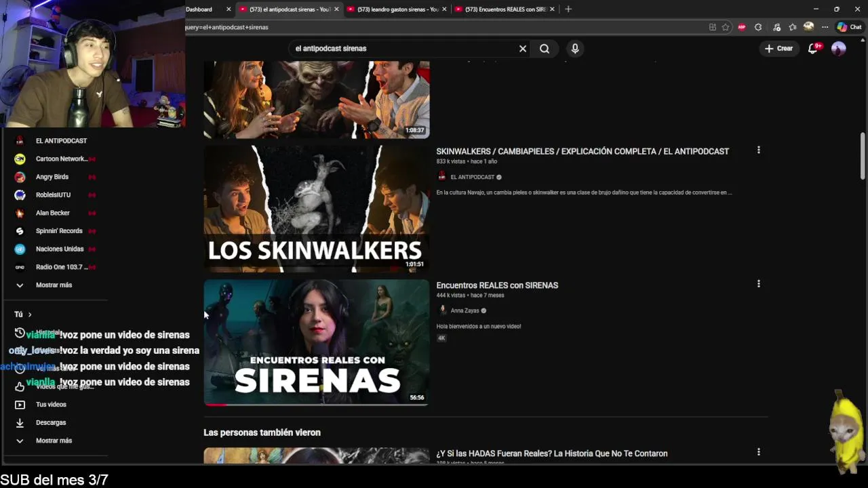Open options for SKINWALKERS video
Screen dimensions: 868x488
click(x=758, y=150)
